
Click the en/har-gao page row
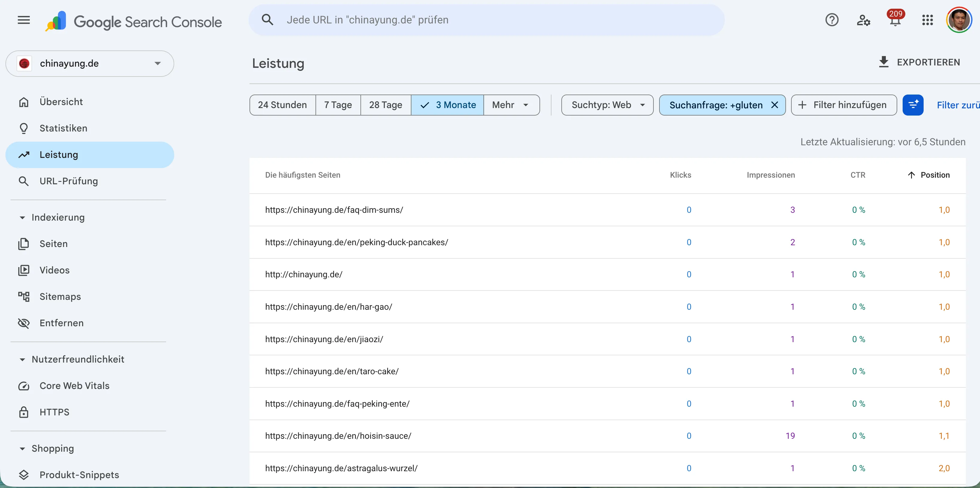608,307
